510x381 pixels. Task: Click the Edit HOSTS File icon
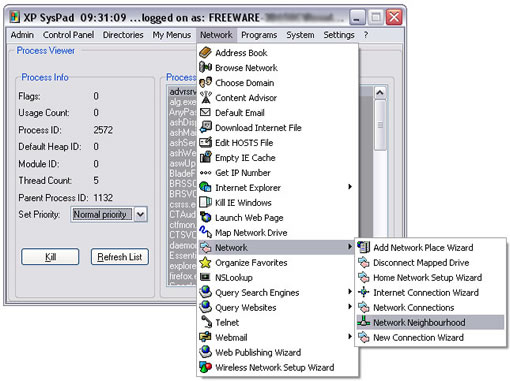pyautogui.click(x=205, y=142)
